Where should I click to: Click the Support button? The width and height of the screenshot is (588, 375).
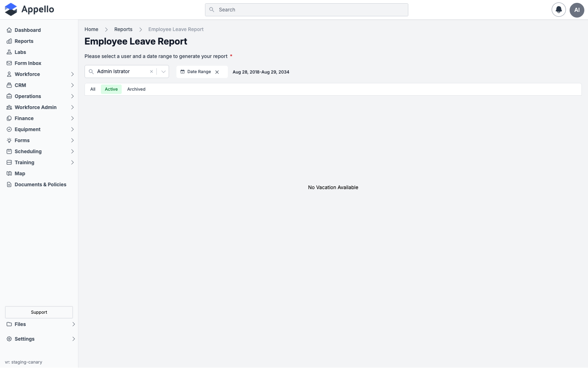(x=39, y=312)
